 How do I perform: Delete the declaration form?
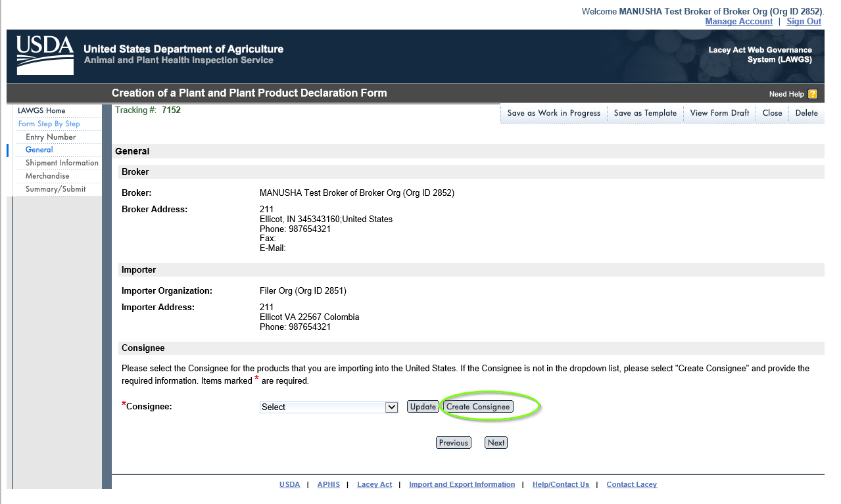click(806, 113)
